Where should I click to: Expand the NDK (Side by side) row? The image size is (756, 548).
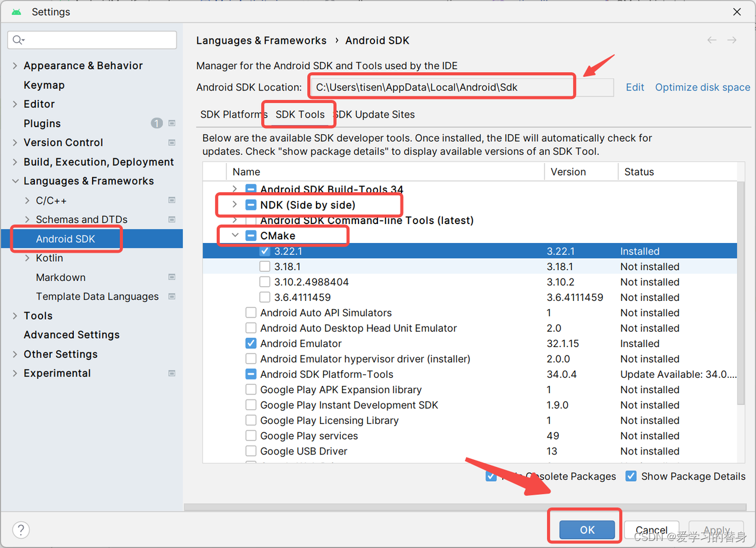pos(234,205)
